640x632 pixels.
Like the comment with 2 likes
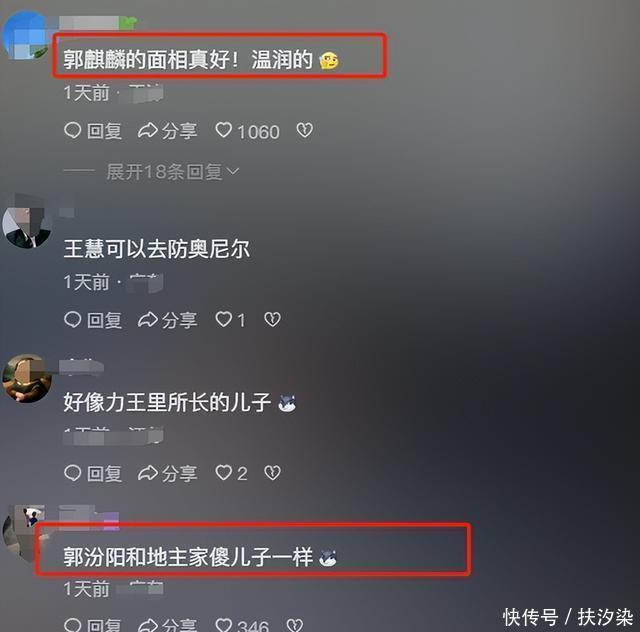tap(231, 473)
